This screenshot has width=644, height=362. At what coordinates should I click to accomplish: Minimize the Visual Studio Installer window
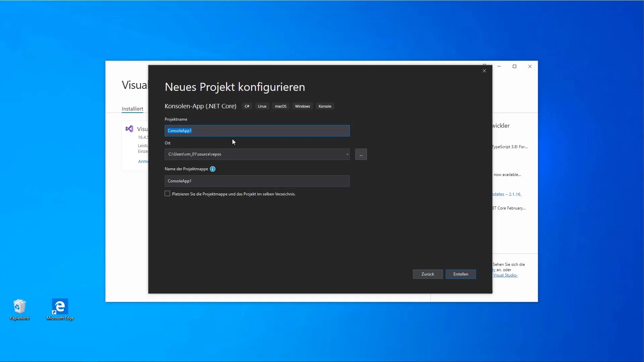click(499, 66)
